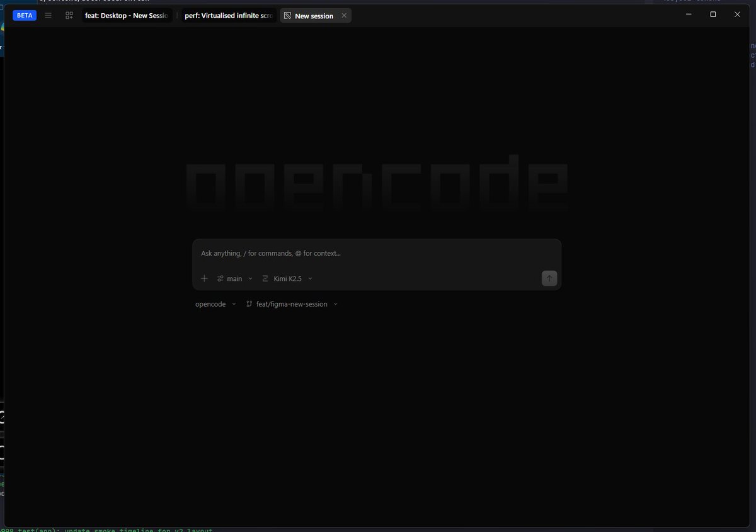The image size is (756, 532).
Task: Open the 'feat/figma-new-session' branch dropdown
Action: click(292, 304)
